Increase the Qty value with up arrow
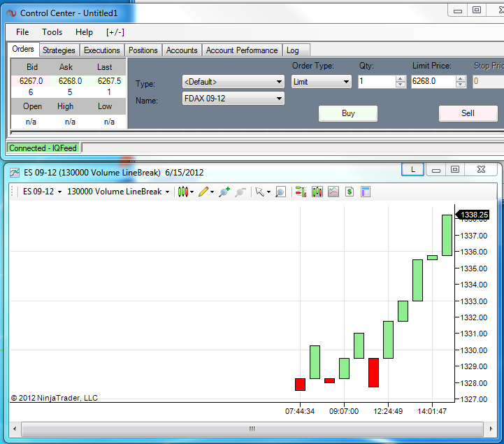This screenshot has height=444, width=504. tap(400, 79)
